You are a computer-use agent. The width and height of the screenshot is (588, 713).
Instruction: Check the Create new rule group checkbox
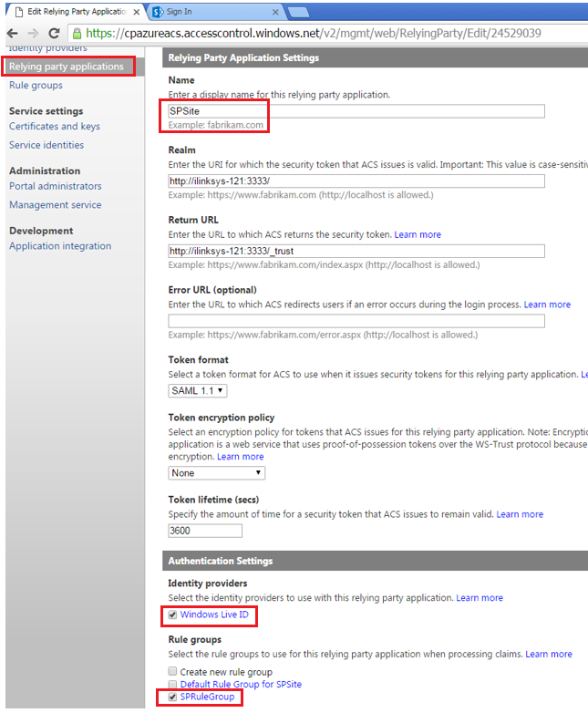point(172,671)
